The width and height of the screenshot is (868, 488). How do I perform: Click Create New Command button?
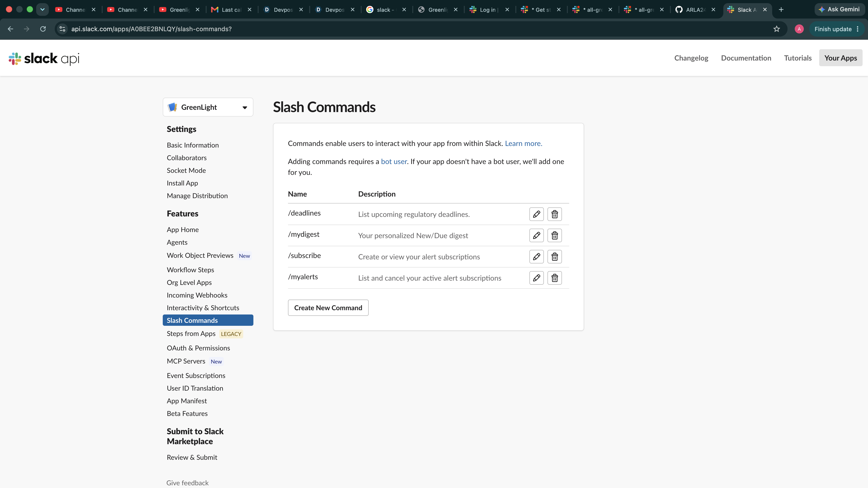(x=328, y=308)
